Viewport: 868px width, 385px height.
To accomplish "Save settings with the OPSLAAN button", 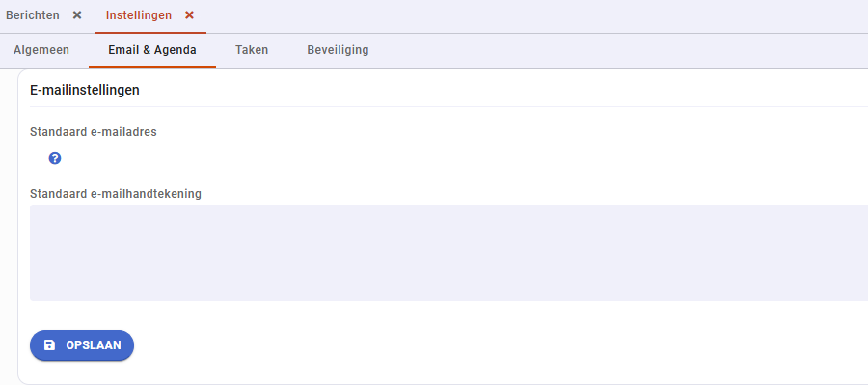I will tap(82, 345).
